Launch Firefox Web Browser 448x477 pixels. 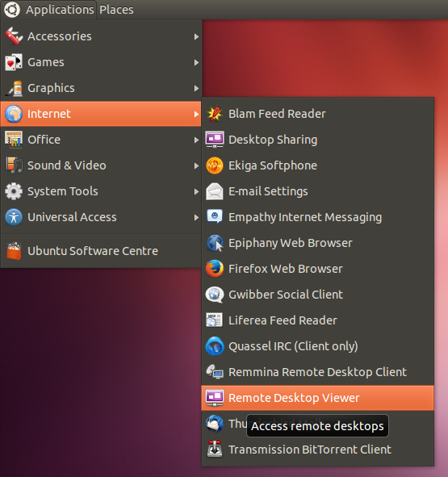318,269
